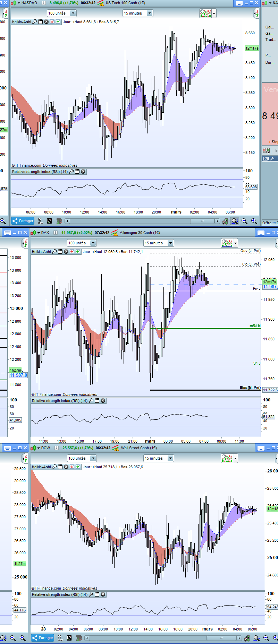Remove the RSI indicator from DAX chart

[103, 401]
